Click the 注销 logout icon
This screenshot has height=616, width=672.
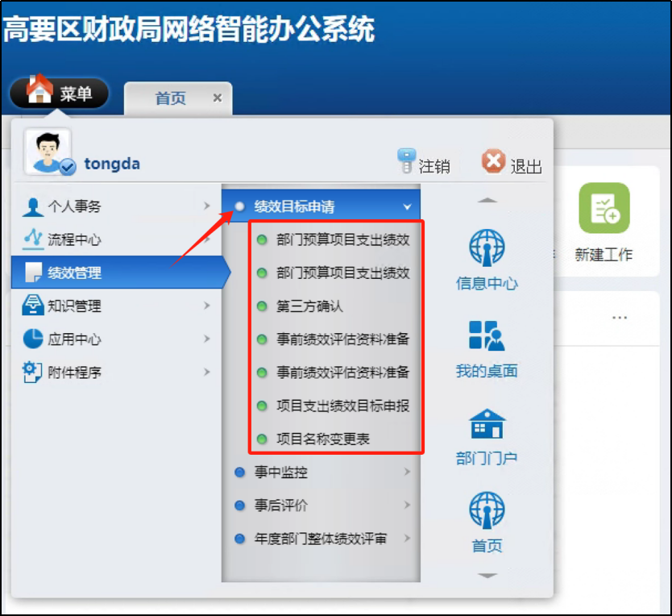tap(407, 162)
